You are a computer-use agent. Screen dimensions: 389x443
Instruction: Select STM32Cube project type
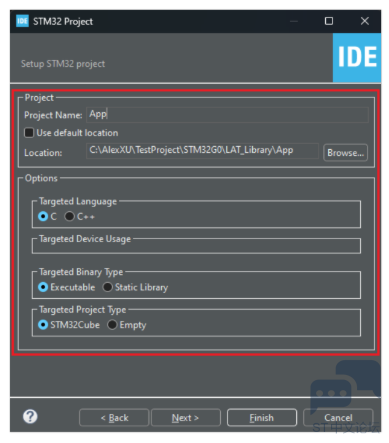point(43,325)
